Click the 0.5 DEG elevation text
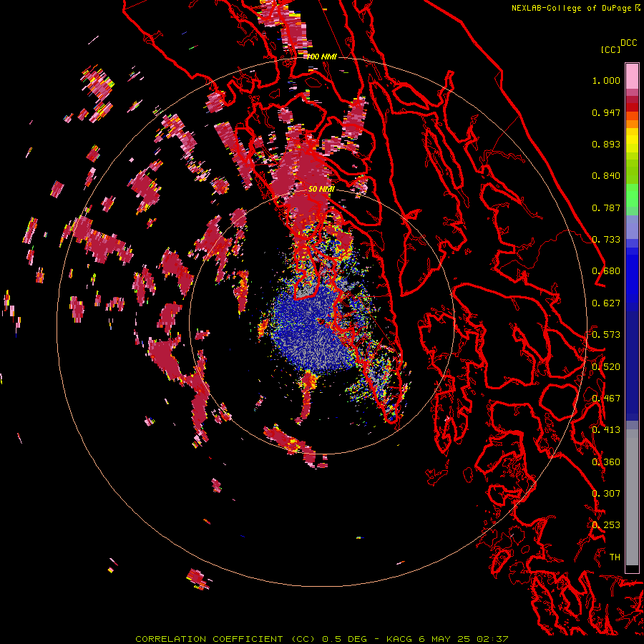Viewport: 644px width, 644px height. tap(344, 639)
